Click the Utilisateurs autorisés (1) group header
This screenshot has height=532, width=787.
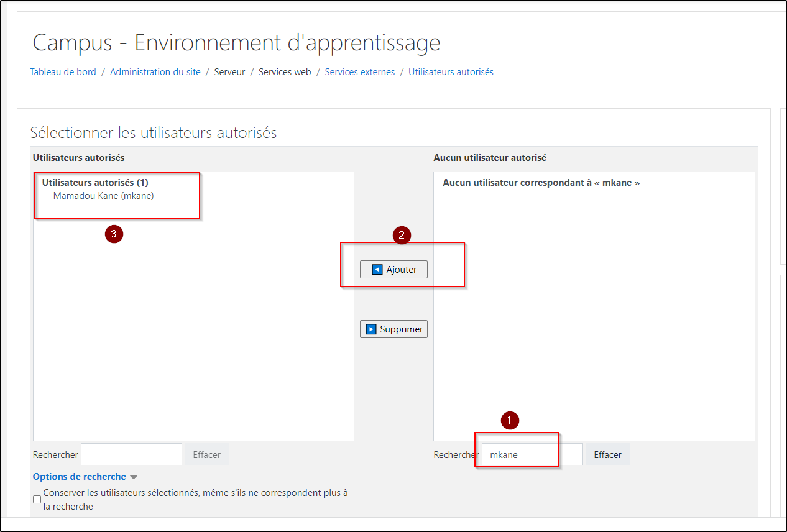[95, 183]
